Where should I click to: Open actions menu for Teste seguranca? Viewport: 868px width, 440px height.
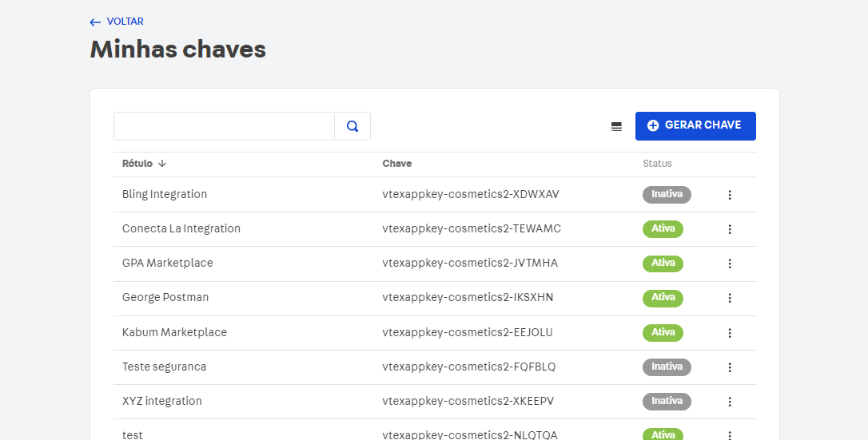click(730, 367)
